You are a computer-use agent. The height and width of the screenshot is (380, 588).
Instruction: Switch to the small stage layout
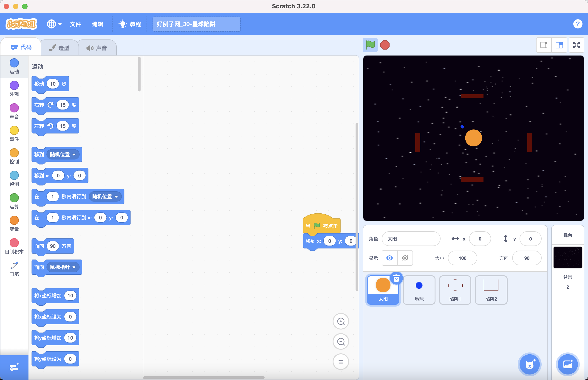(544, 45)
